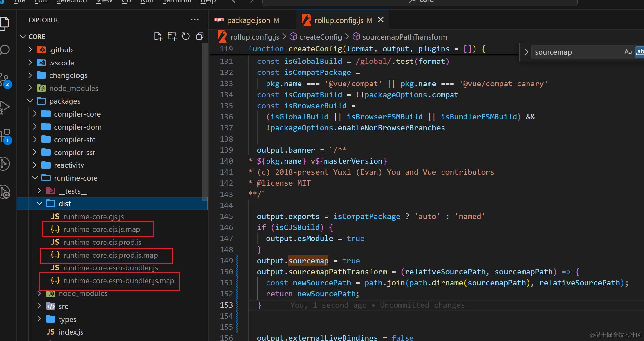Click the compiler-sfc folder icon
This screenshot has height=341, width=644.
[x=46, y=139]
